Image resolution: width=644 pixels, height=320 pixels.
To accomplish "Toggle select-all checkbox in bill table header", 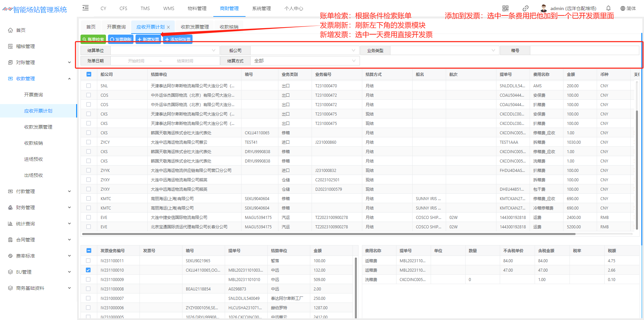I will 89,74.
